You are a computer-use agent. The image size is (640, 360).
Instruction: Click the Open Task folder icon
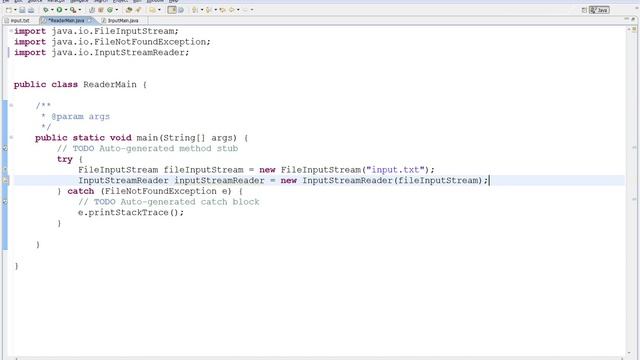(152, 10)
